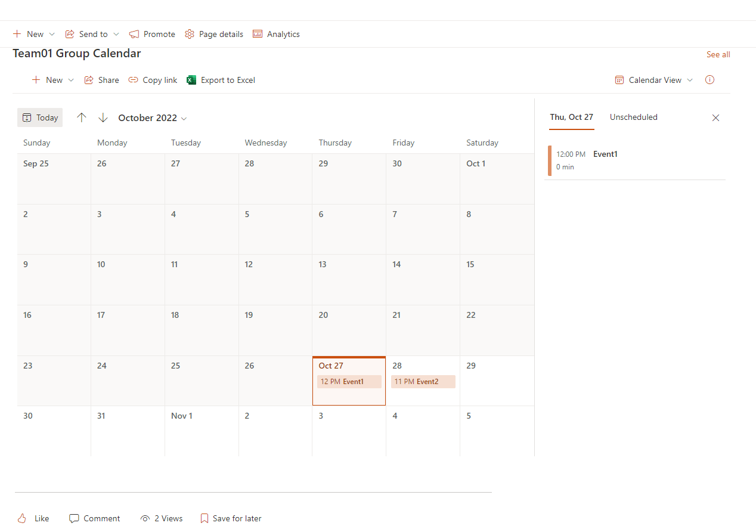Click the calendar New plus icon

coord(36,80)
